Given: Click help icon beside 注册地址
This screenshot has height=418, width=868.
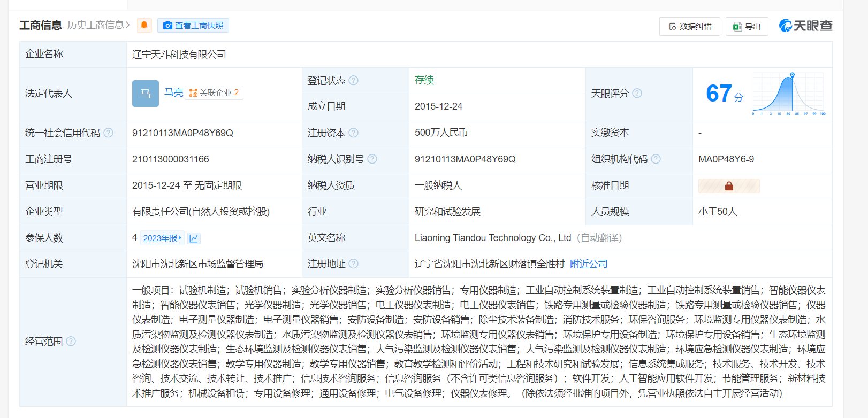Looking at the screenshot, I should tap(354, 264).
